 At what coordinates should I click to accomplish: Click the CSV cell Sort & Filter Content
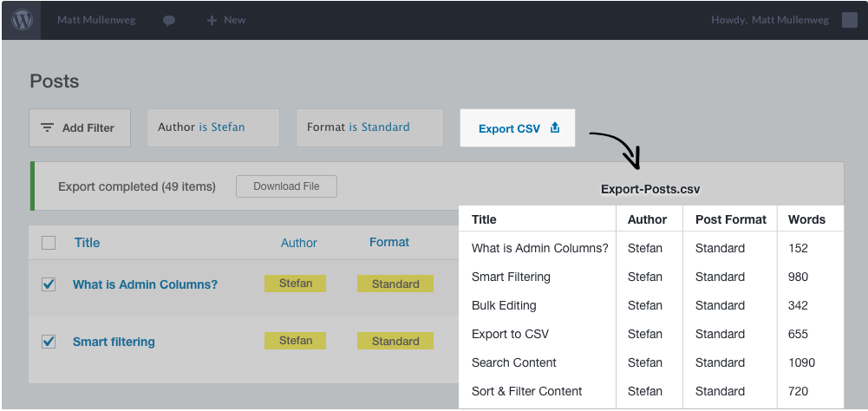526,391
